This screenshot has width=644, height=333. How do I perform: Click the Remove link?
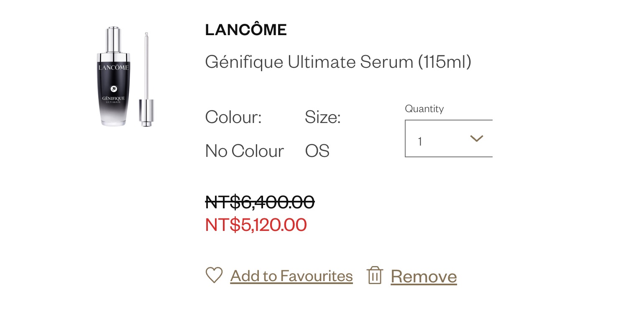coord(424,277)
